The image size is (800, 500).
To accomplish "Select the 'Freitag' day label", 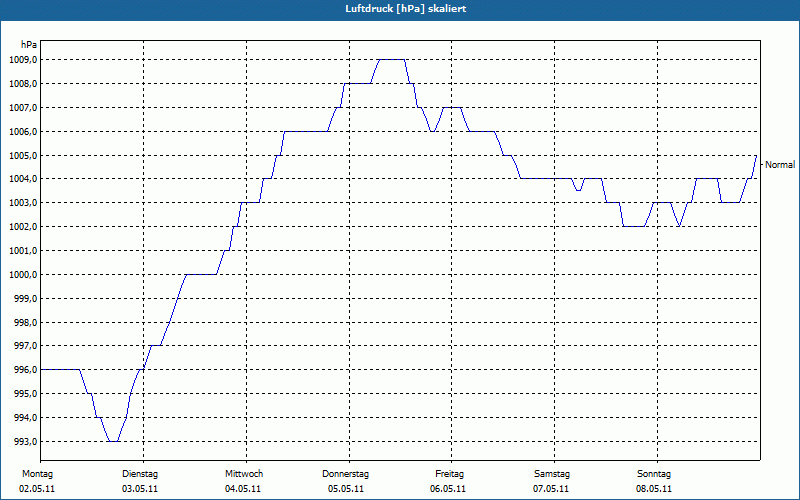I will point(449,474).
